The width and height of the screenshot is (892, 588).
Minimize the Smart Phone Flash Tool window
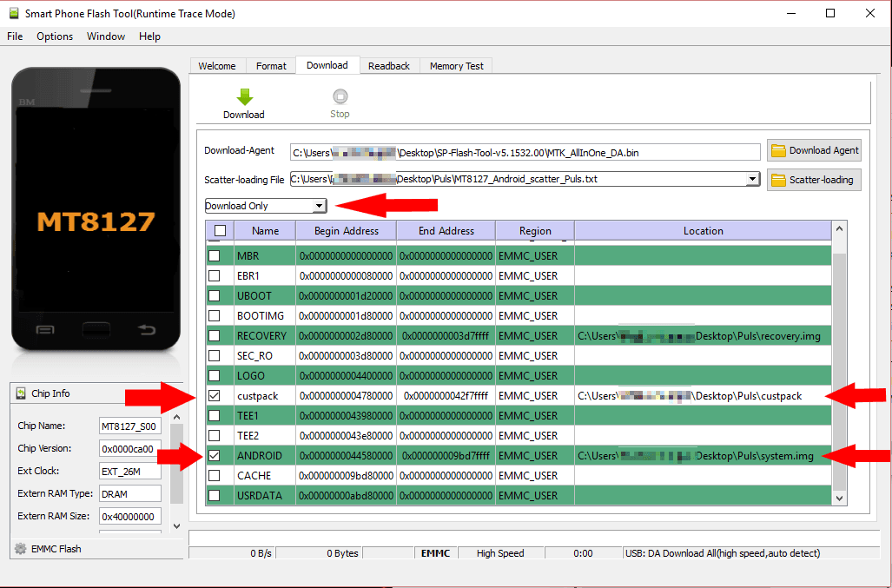791,13
